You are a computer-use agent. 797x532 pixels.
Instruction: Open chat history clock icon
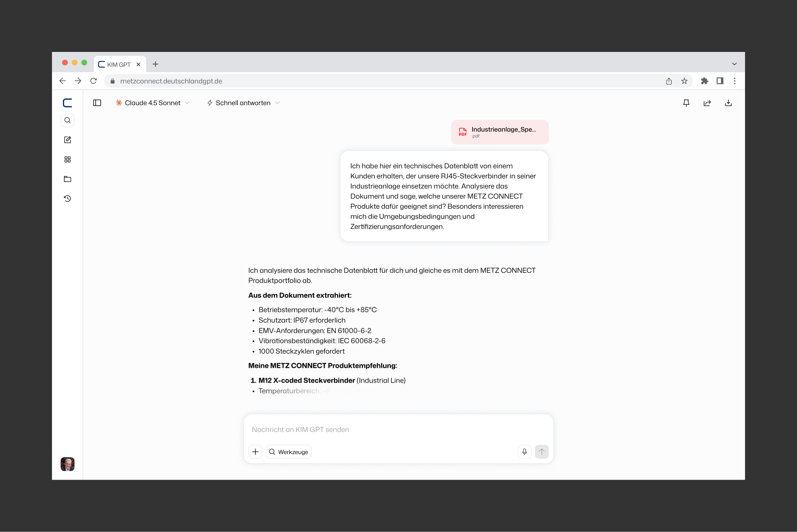point(67,198)
